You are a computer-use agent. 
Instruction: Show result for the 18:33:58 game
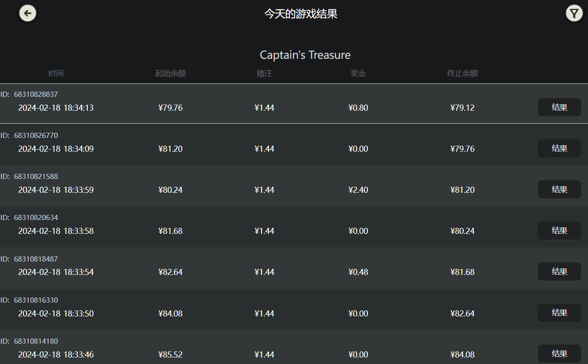[x=559, y=230]
